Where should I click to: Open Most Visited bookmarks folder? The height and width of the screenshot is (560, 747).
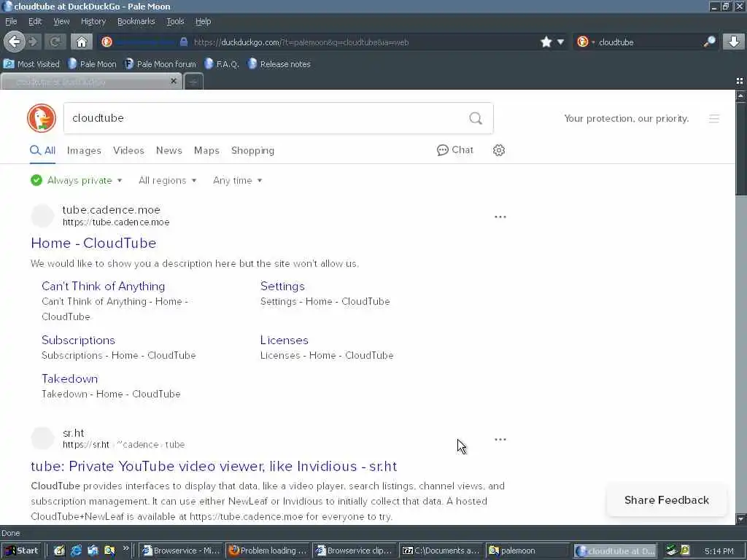click(31, 64)
